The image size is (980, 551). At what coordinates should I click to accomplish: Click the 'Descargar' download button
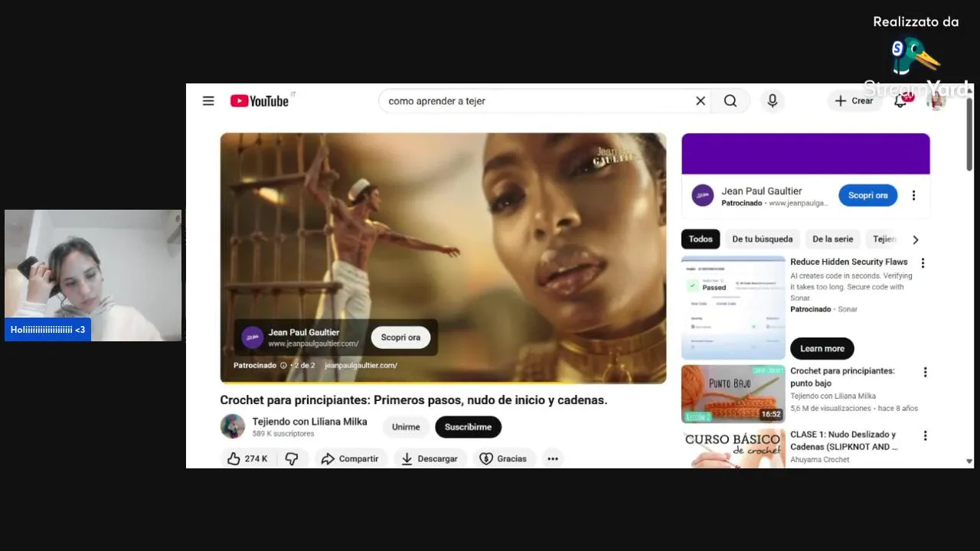point(430,458)
